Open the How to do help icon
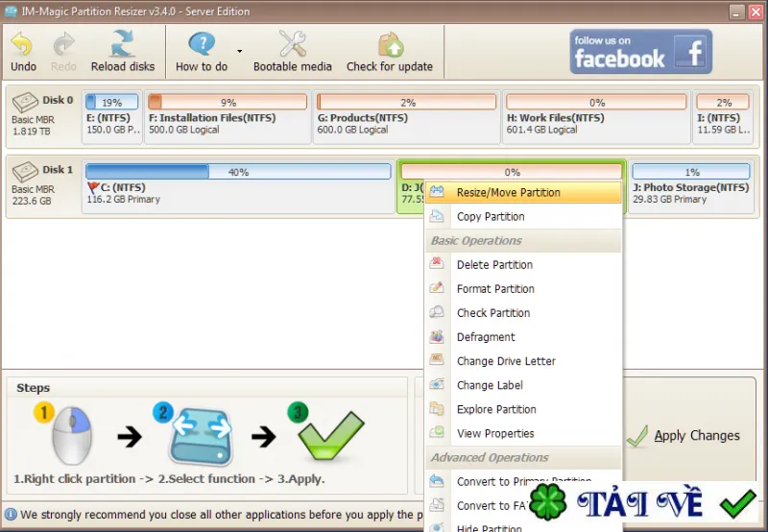 pyautogui.click(x=202, y=43)
